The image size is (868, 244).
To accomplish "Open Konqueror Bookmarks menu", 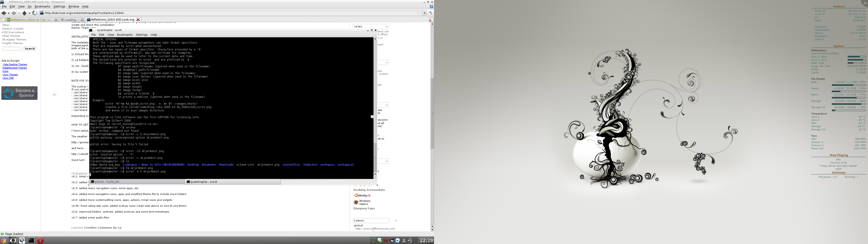I will point(42,6).
